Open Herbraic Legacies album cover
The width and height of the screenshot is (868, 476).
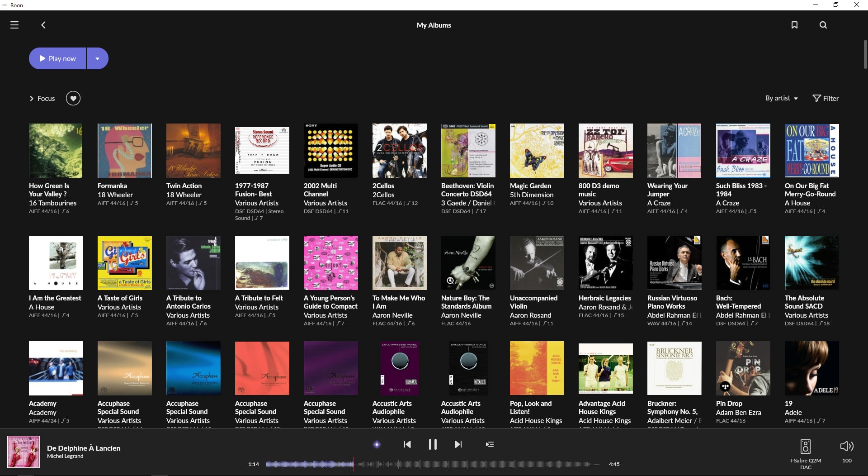606,263
